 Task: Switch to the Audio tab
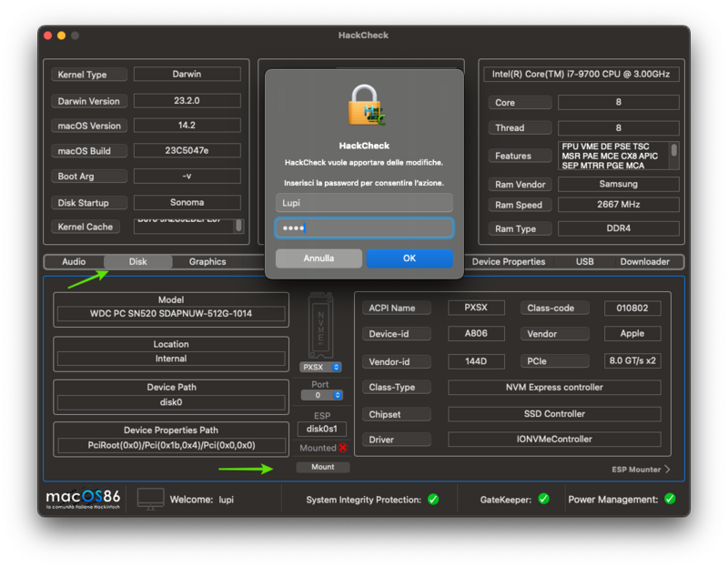(74, 261)
